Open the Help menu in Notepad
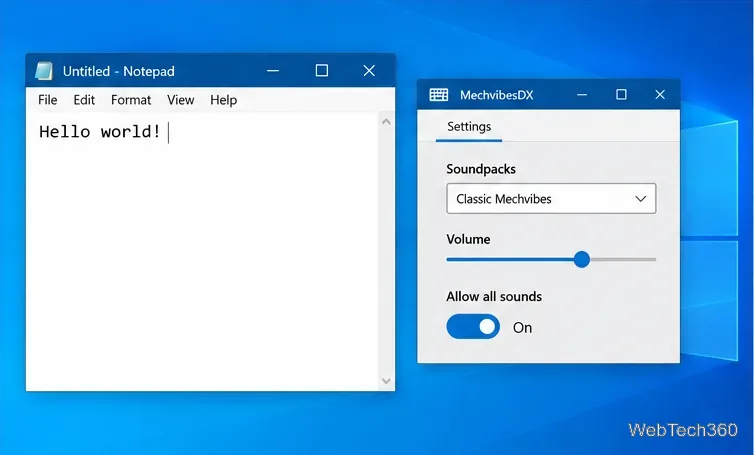 224,100
